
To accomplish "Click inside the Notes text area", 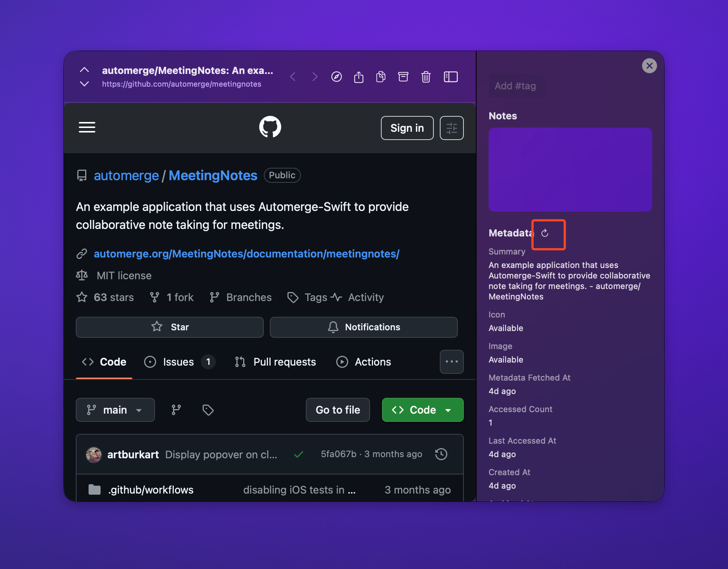I will [x=570, y=170].
